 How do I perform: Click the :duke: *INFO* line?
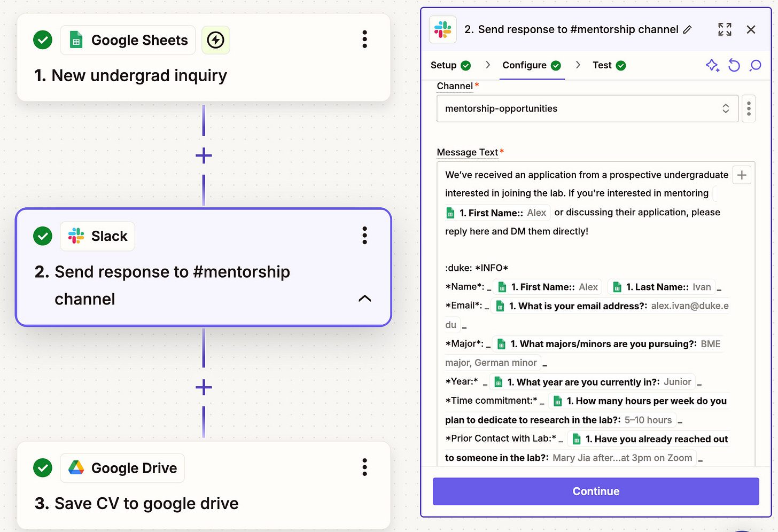(x=477, y=268)
